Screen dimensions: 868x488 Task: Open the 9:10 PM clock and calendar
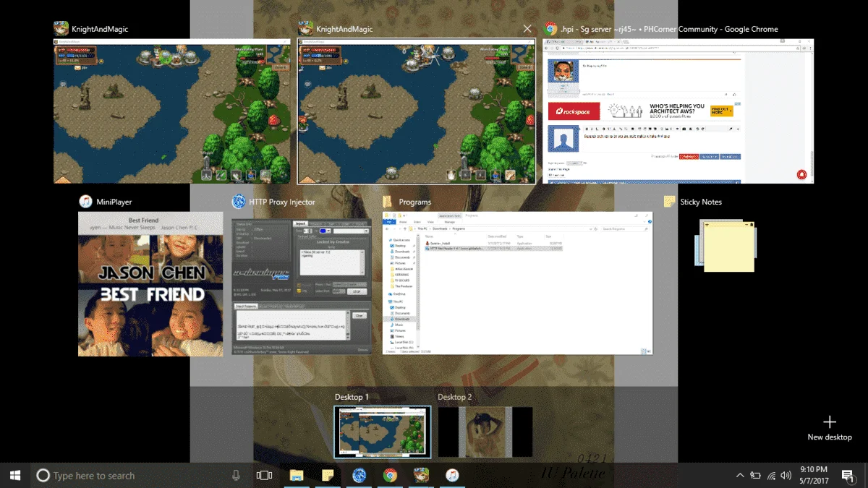tap(812, 475)
